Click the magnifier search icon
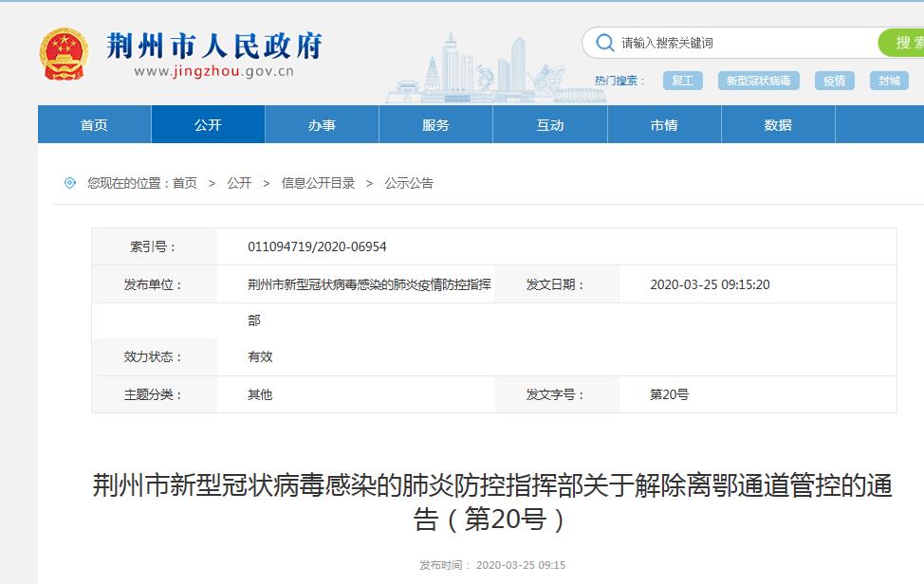This screenshot has width=924, height=584. 604,43
